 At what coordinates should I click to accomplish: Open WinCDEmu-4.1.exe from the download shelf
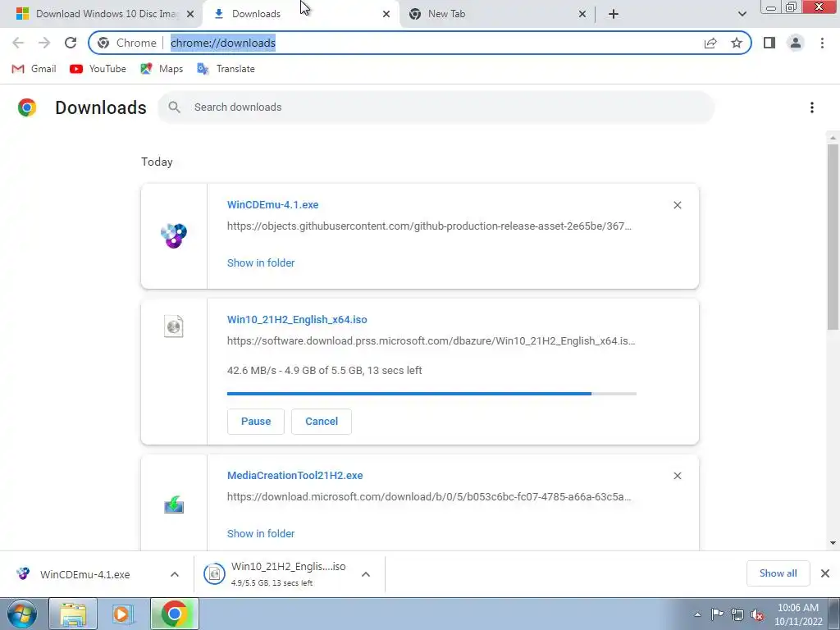(85, 574)
